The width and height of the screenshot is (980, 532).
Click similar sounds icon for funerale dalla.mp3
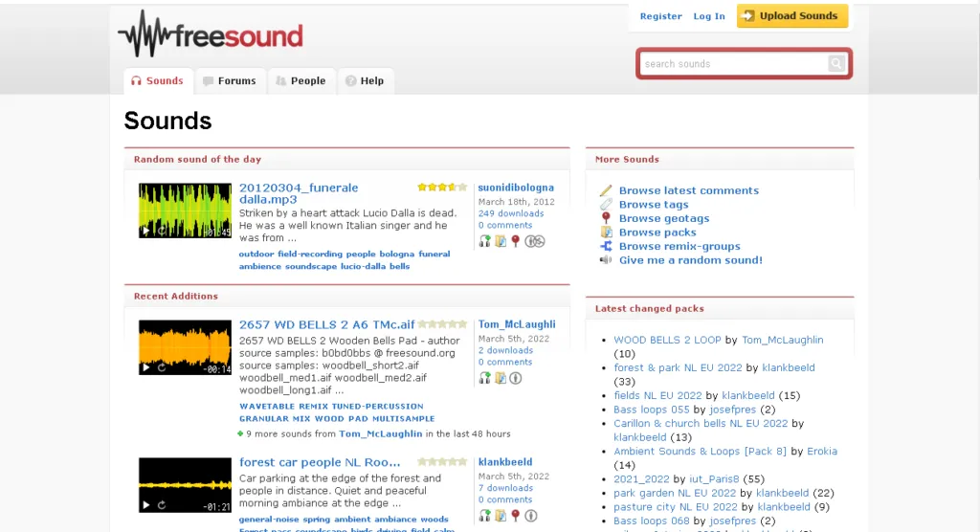pyautogui.click(x=484, y=241)
